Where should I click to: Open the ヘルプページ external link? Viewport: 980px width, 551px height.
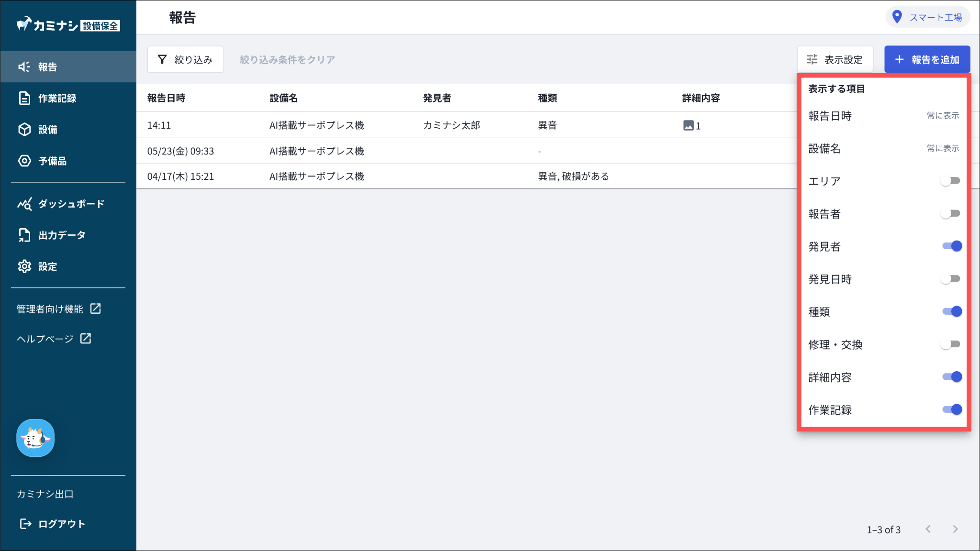54,339
